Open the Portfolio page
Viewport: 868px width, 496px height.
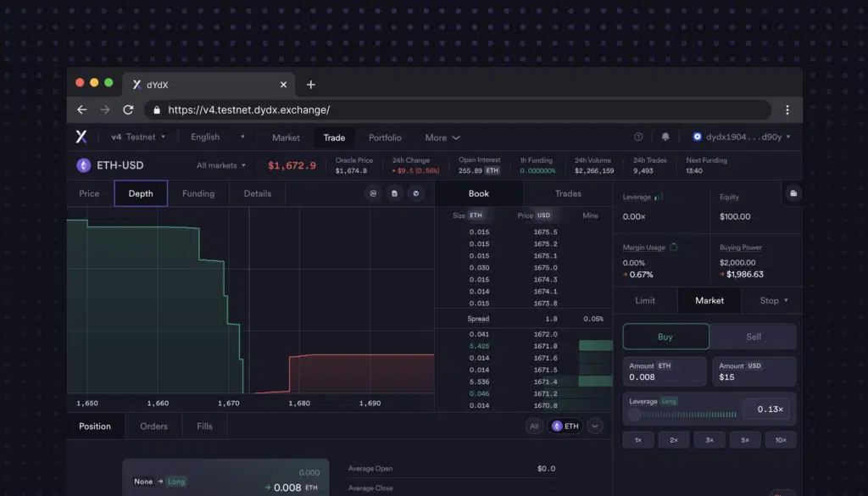click(386, 137)
